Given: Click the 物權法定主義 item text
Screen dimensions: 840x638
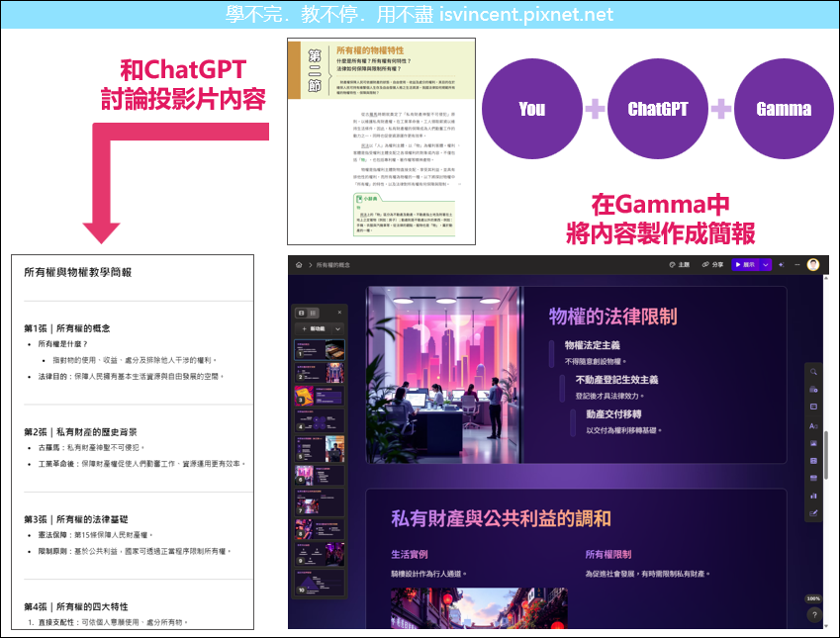Looking at the screenshot, I should (592, 345).
